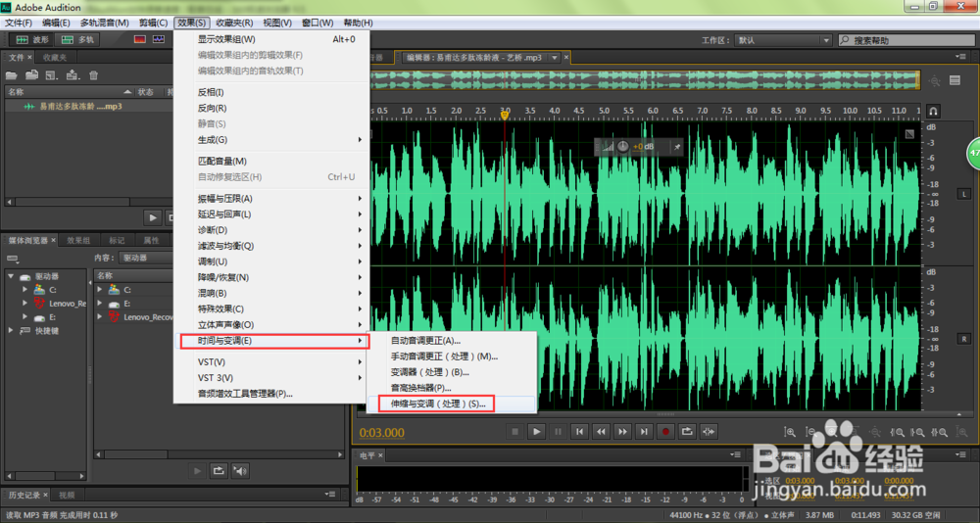Collapse the 驱动器 tree node
Viewport: 980px width, 523px height.
coord(11,276)
